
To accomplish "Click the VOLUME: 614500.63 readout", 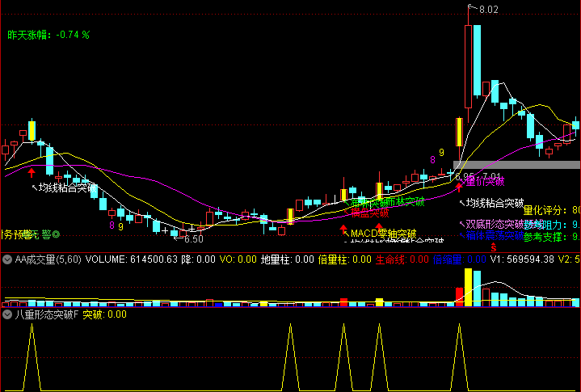I will (x=132, y=259).
